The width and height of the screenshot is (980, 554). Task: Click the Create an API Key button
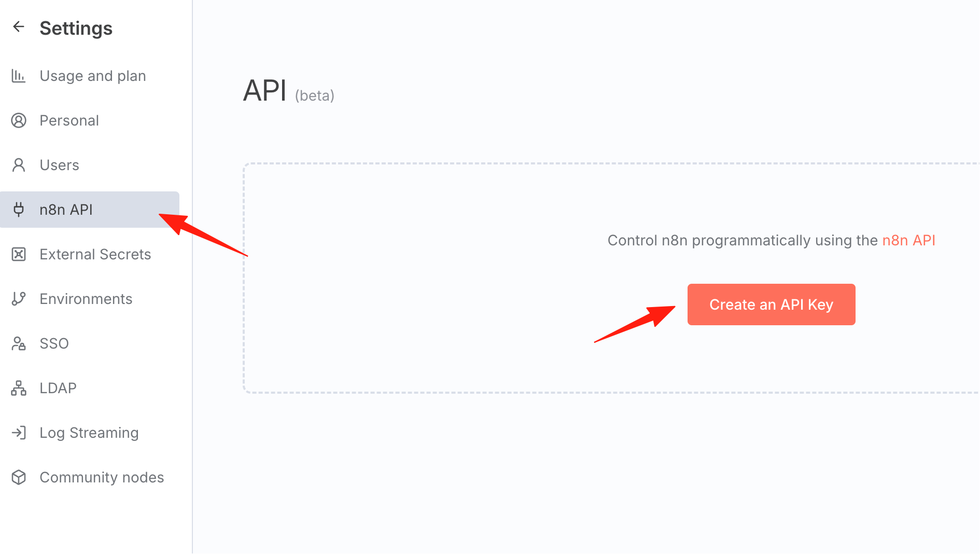[771, 304]
